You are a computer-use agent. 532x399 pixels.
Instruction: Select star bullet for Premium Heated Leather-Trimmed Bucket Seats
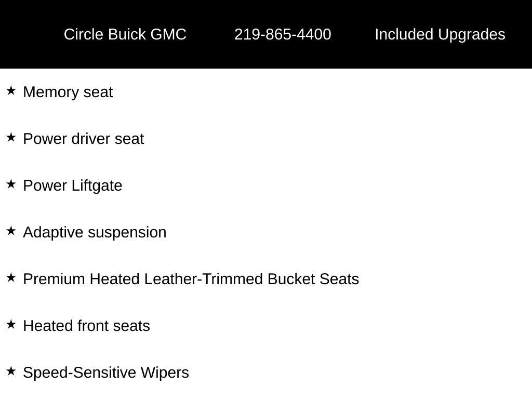[11, 278]
